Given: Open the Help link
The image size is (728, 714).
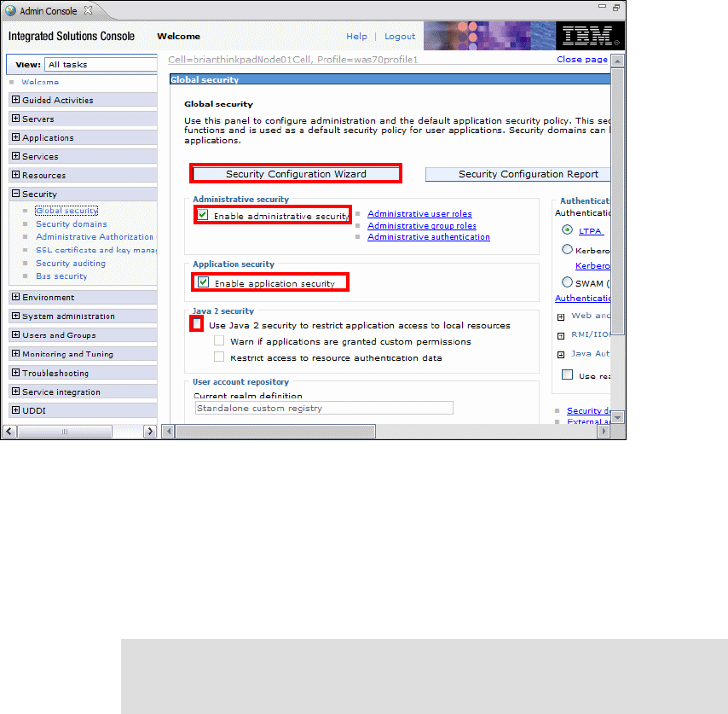Looking at the screenshot, I should click(x=356, y=36).
